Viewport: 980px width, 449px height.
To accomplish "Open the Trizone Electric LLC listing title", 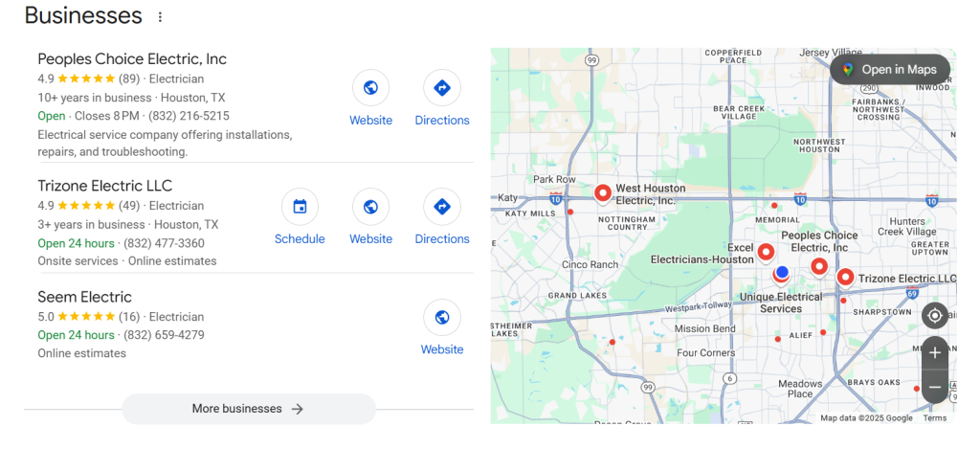I will pos(105,186).
